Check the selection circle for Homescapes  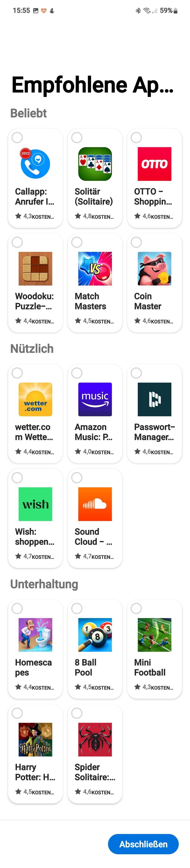[x=17, y=608]
